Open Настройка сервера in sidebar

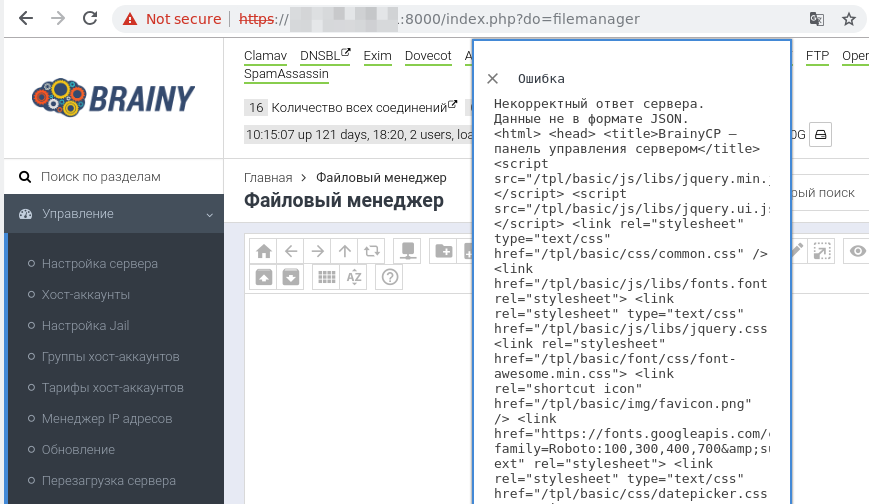[x=99, y=264]
